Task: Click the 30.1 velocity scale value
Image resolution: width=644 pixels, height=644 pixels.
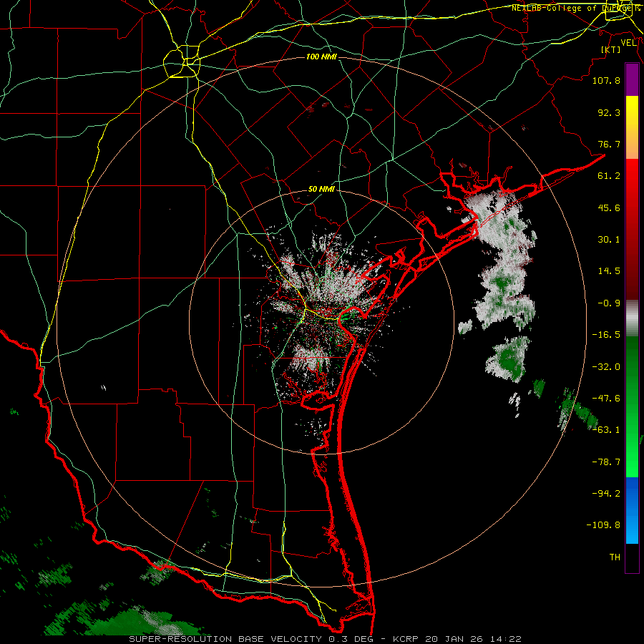Action: click(x=609, y=240)
